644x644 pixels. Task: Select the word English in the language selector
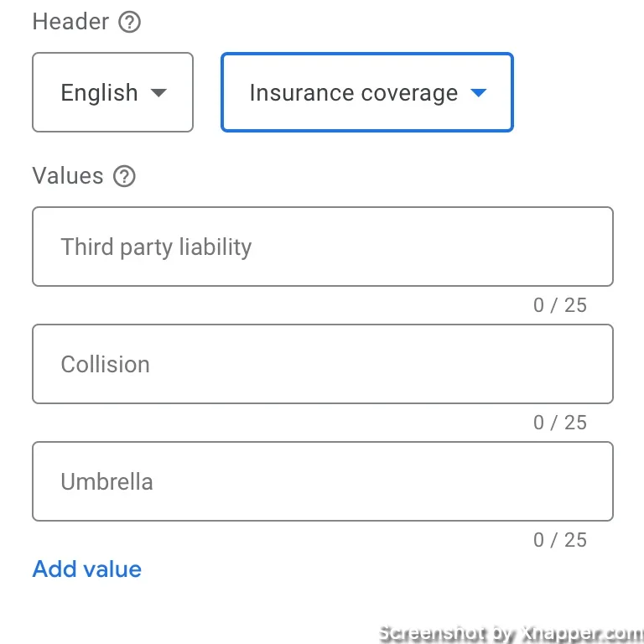(99, 93)
